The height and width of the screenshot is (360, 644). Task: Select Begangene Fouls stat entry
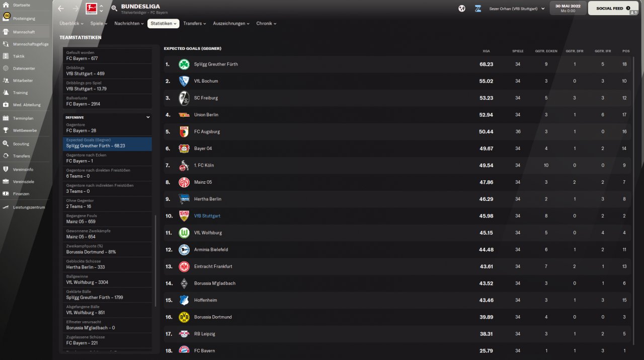click(x=107, y=219)
